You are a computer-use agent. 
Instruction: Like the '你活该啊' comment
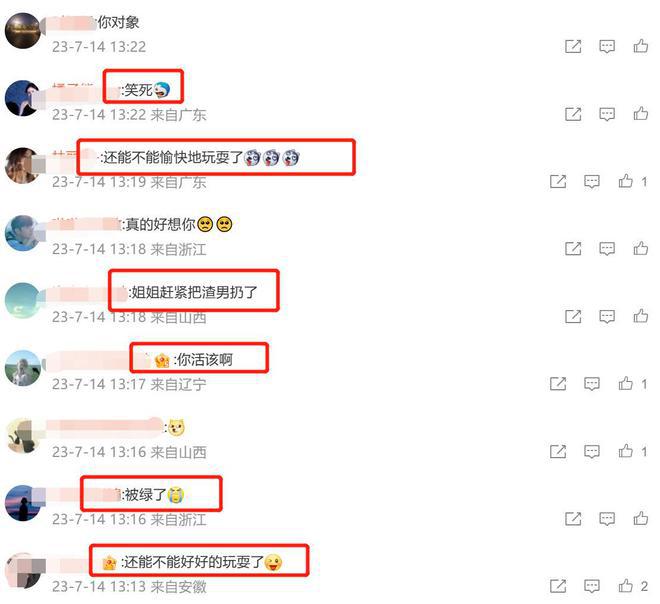[625, 383]
